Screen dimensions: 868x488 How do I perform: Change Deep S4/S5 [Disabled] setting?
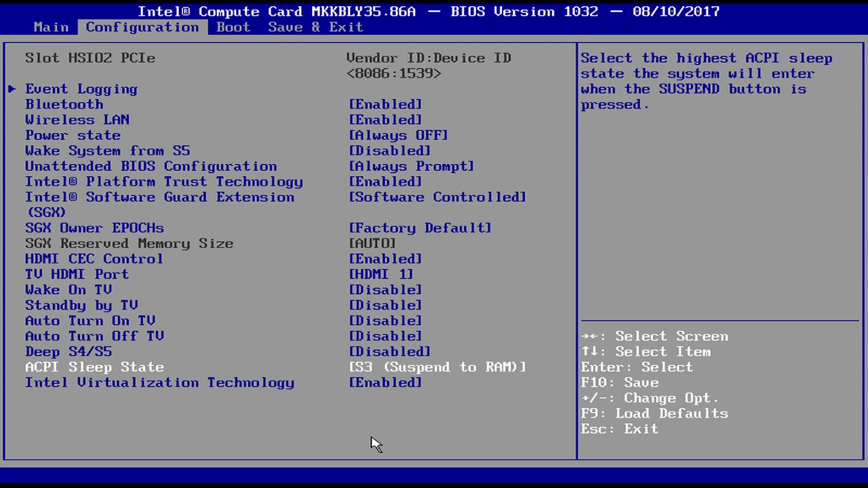[389, 352]
